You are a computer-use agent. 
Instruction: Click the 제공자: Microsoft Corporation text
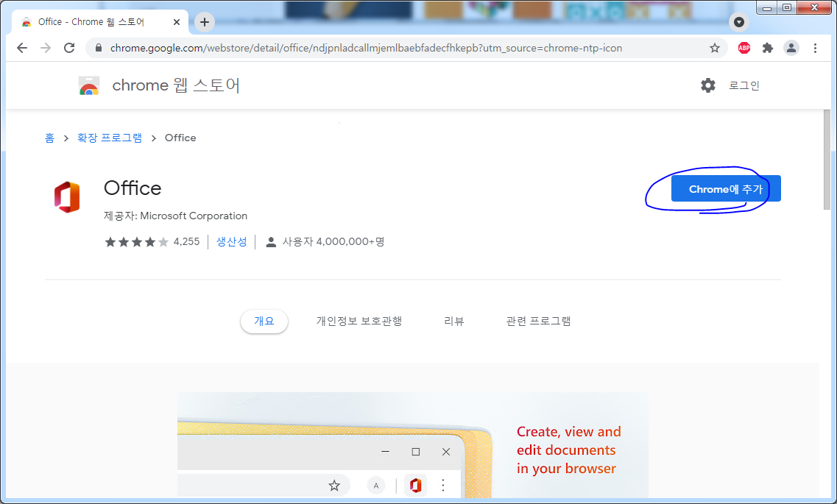pos(176,216)
